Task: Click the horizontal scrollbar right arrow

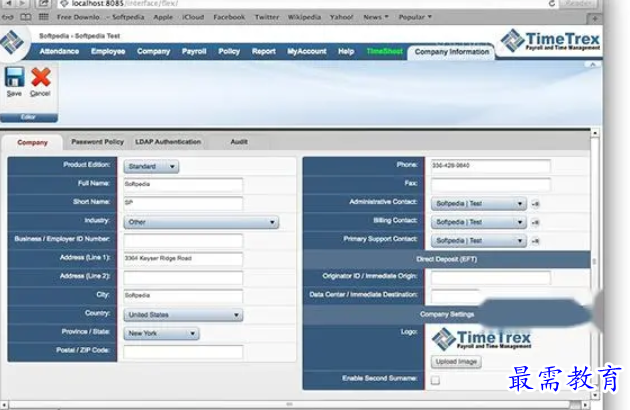Action: (x=585, y=405)
